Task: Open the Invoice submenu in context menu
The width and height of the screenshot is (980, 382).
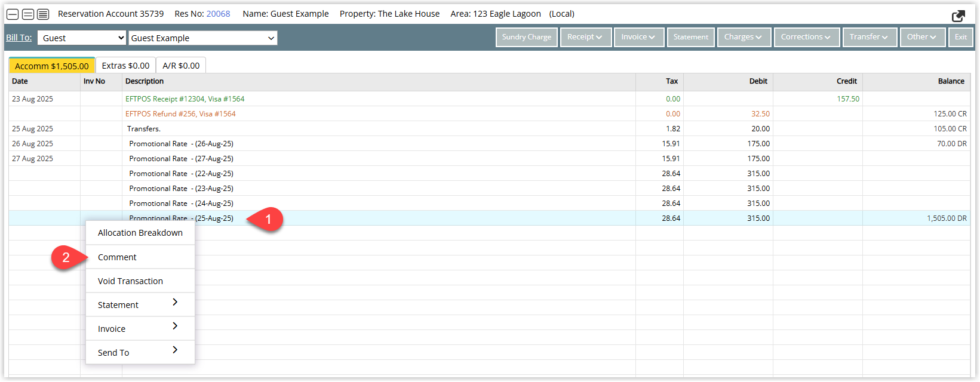Action: coord(140,329)
